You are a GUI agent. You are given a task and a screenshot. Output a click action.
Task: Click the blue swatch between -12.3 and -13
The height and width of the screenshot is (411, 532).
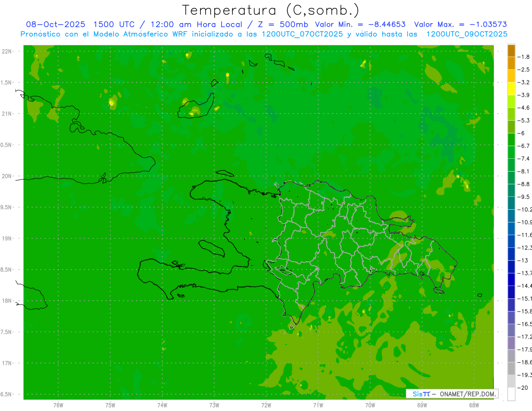click(511, 254)
